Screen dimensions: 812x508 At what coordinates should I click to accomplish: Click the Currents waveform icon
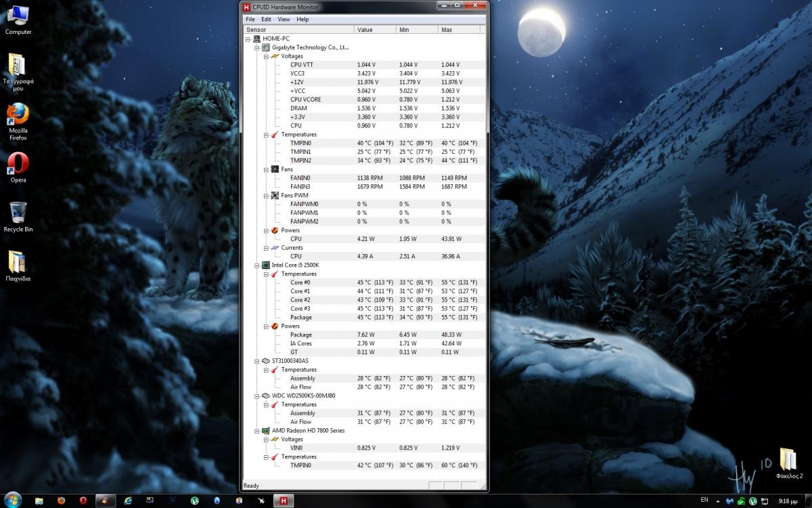pos(275,248)
